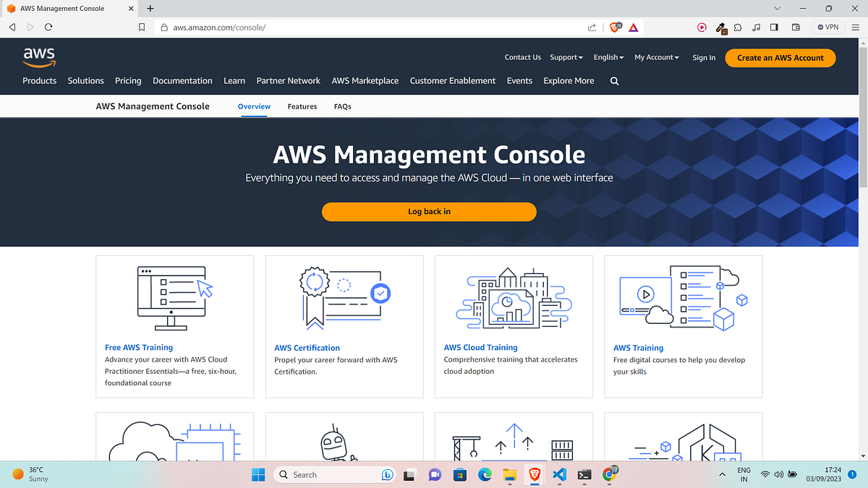Toggle the VPN connection button

click(827, 27)
